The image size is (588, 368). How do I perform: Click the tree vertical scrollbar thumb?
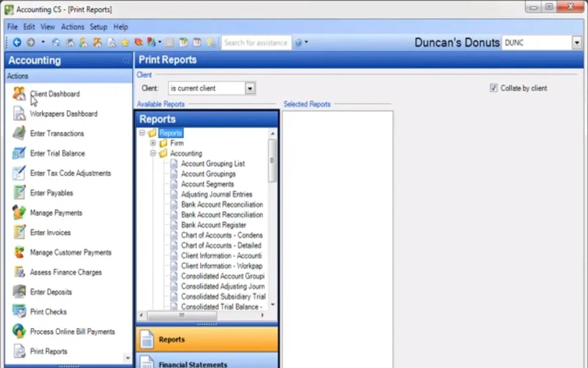click(272, 160)
